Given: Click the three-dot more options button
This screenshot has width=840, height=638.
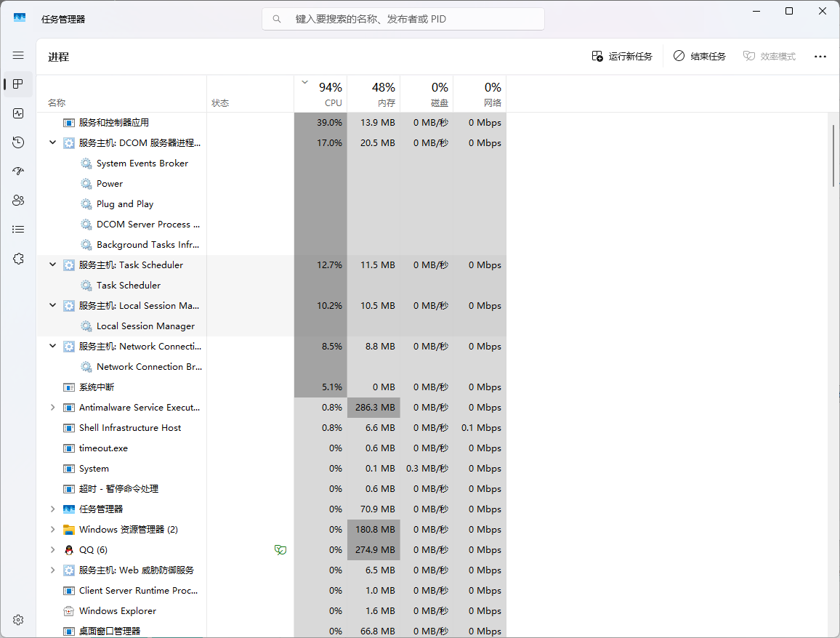Looking at the screenshot, I should pos(820,57).
